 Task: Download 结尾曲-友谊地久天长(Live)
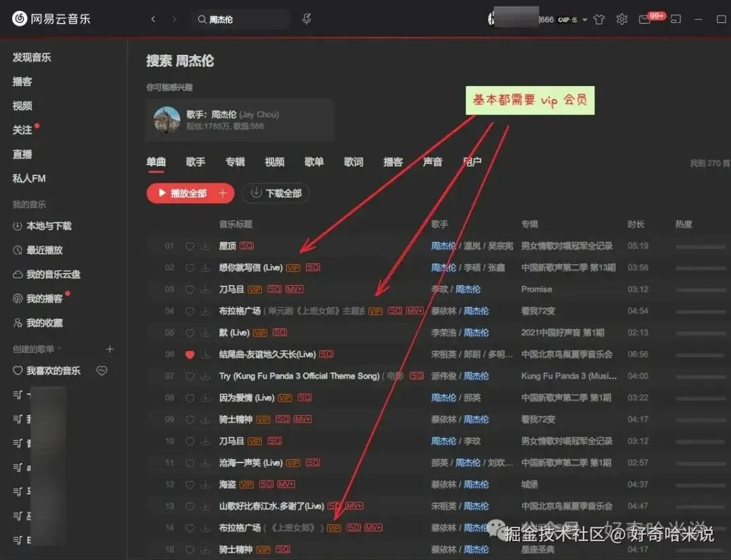(206, 354)
